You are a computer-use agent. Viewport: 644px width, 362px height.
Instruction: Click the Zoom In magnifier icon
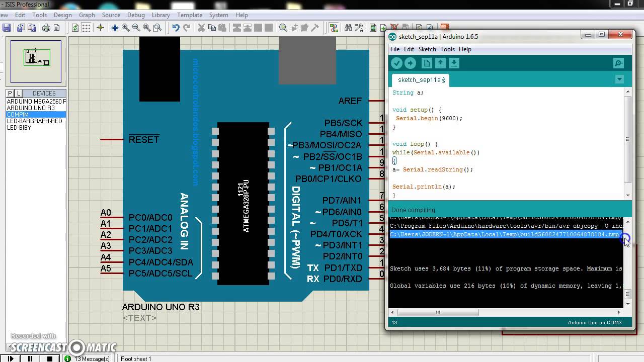(x=125, y=28)
